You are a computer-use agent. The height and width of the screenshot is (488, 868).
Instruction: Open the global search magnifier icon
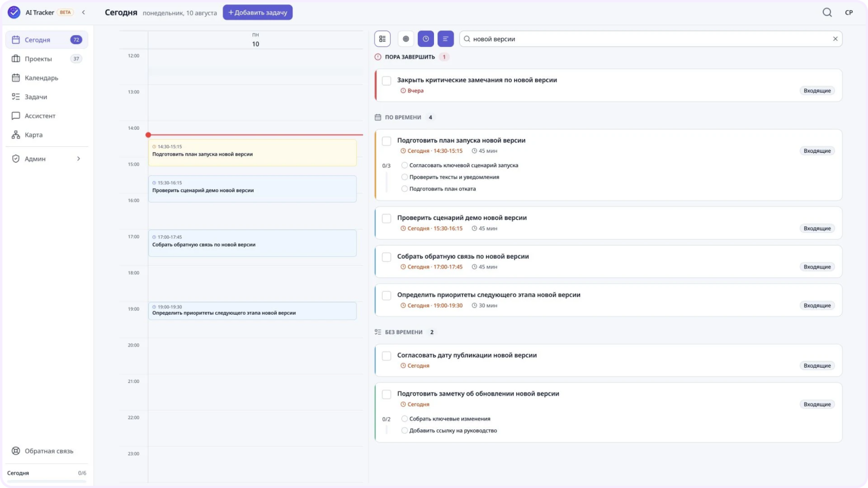[x=827, y=12]
